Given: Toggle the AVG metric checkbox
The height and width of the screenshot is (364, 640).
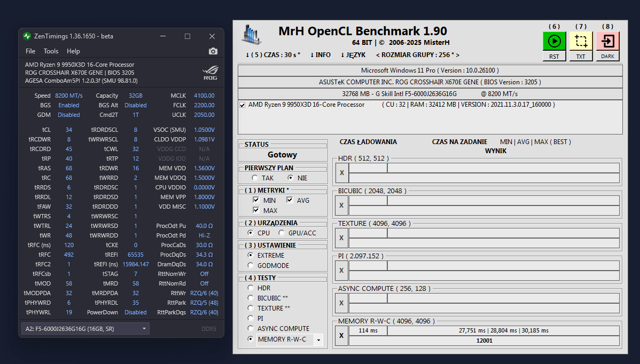Looking at the screenshot, I should [x=290, y=200].
